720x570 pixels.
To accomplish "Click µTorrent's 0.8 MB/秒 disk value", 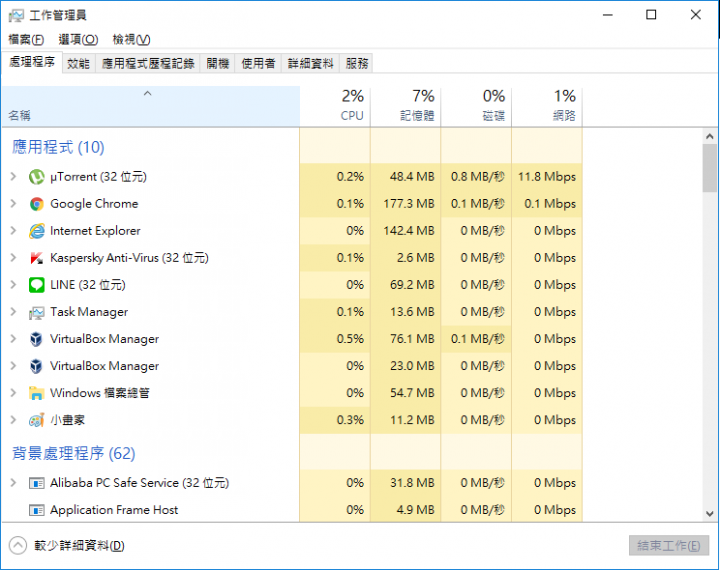I will click(478, 177).
